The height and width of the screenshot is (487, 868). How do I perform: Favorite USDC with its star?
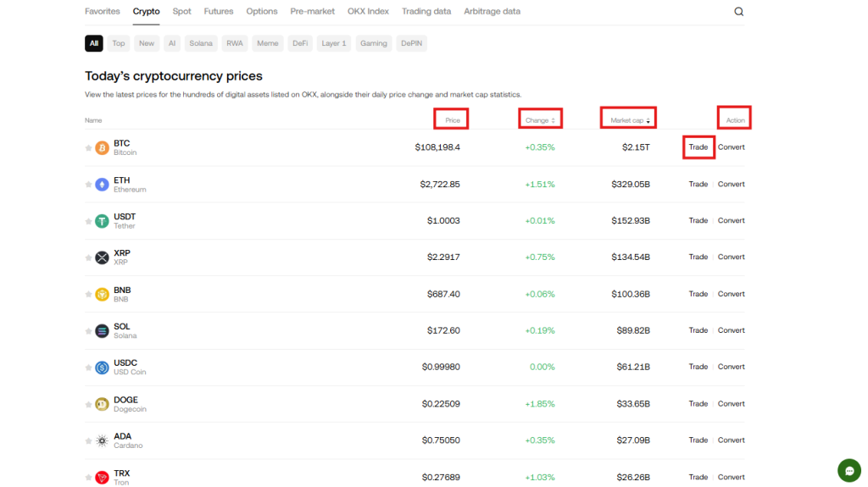click(x=88, y=368)
